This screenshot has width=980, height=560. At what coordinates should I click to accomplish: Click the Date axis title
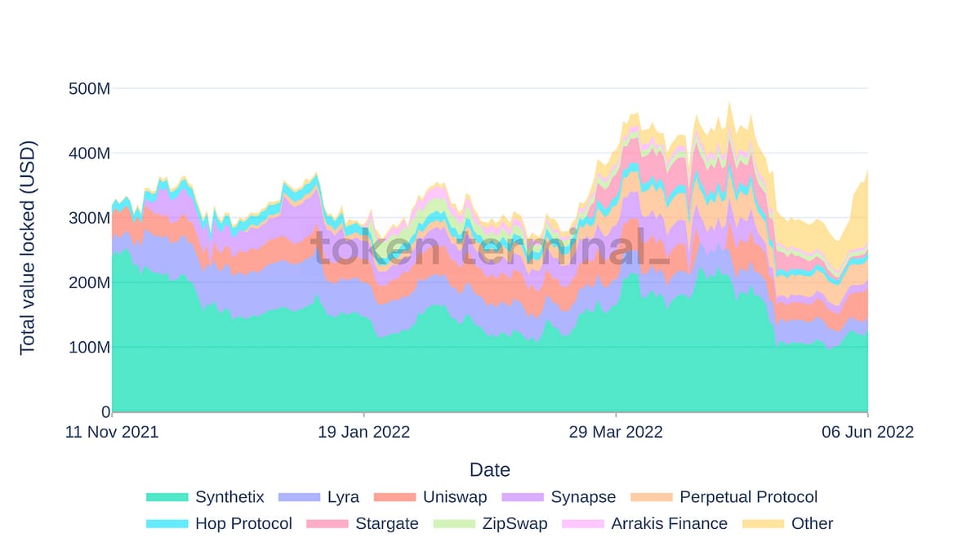tap(490, 469)
